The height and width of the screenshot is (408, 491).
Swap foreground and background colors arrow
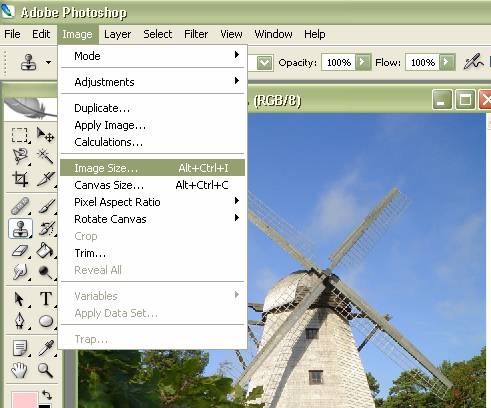coord(47,395)
